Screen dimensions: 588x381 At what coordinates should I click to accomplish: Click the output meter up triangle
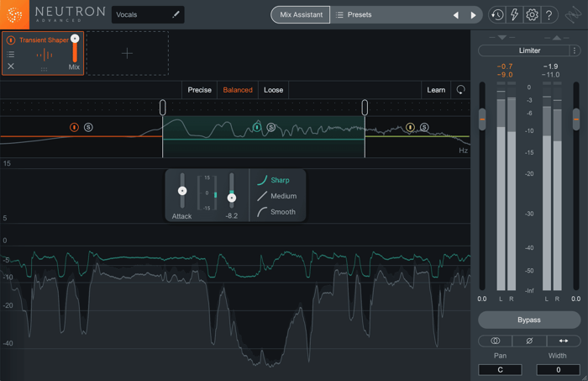[x=557, y=38]
